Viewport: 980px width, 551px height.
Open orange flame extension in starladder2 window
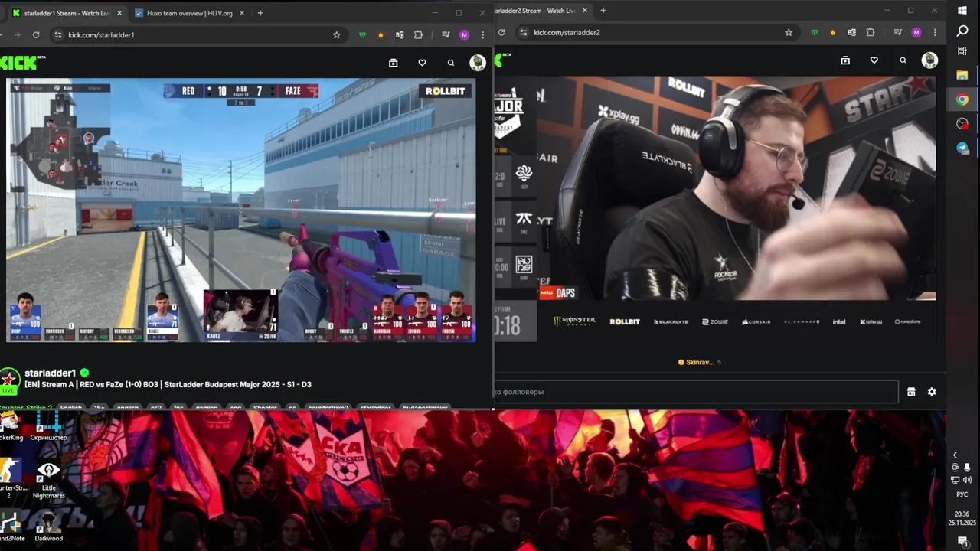tap(833, 32)
